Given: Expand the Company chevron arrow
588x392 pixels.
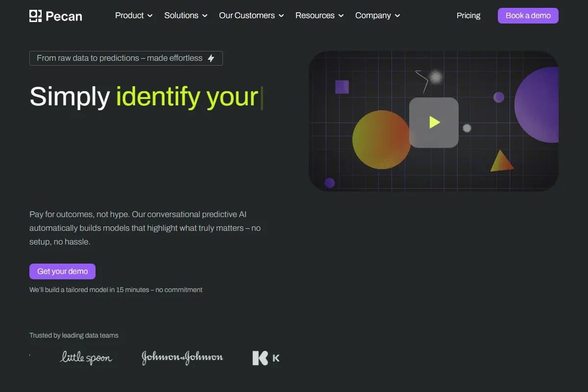Looking at the screenshot, I should (x=397, y=16).
